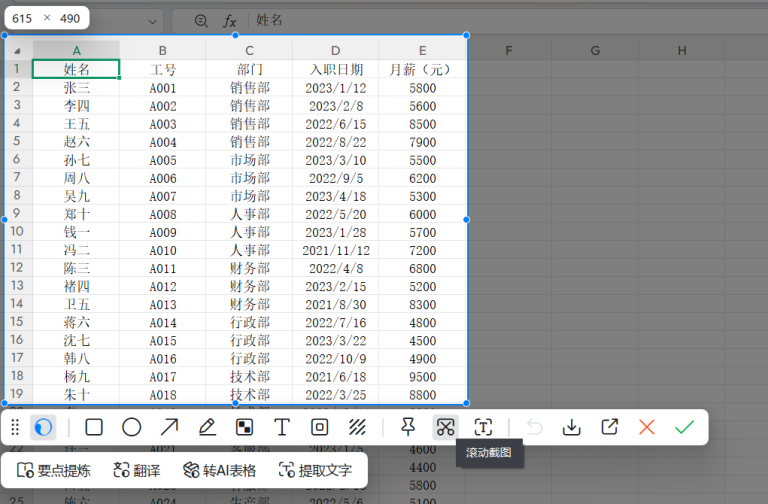Select the text annotation tool
This screenshot has width=768, height=504.
[x=282, y=427]
